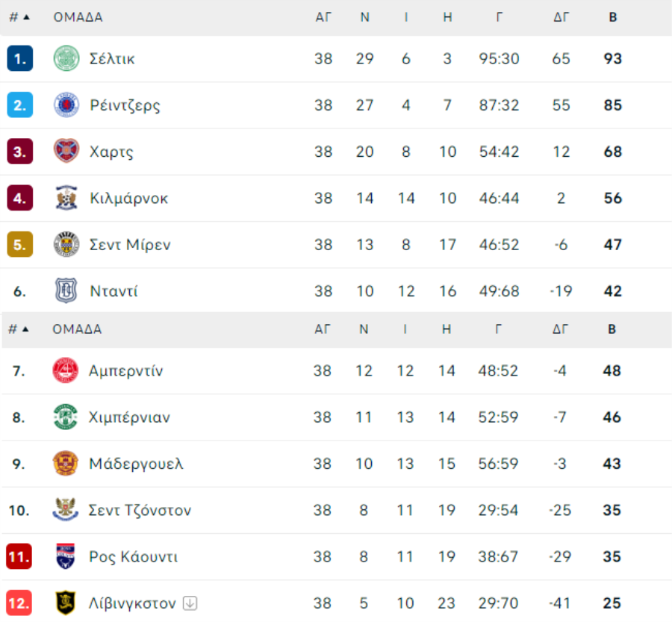
Task: Click the dark blue position 1 badge
Action: point(20,58)
